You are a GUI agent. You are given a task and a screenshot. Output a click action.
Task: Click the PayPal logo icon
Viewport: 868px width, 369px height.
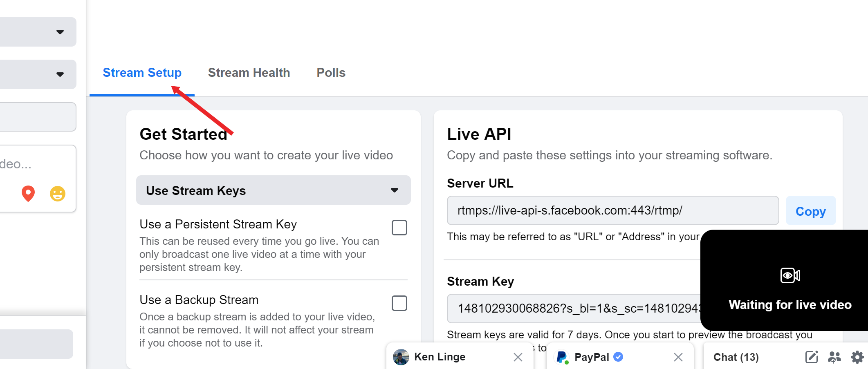[562, 357]
